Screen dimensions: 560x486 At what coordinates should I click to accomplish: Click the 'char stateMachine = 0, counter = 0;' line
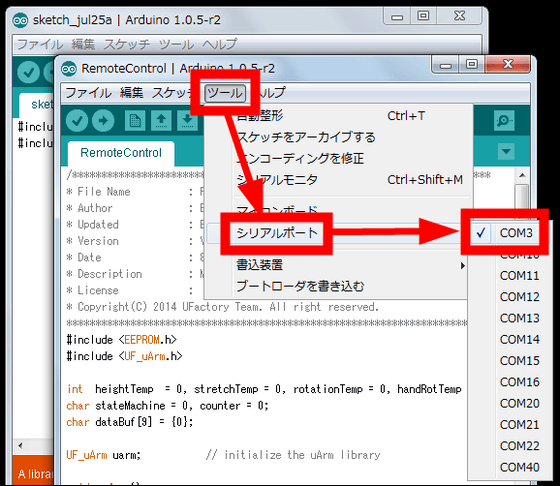[167, 406]
